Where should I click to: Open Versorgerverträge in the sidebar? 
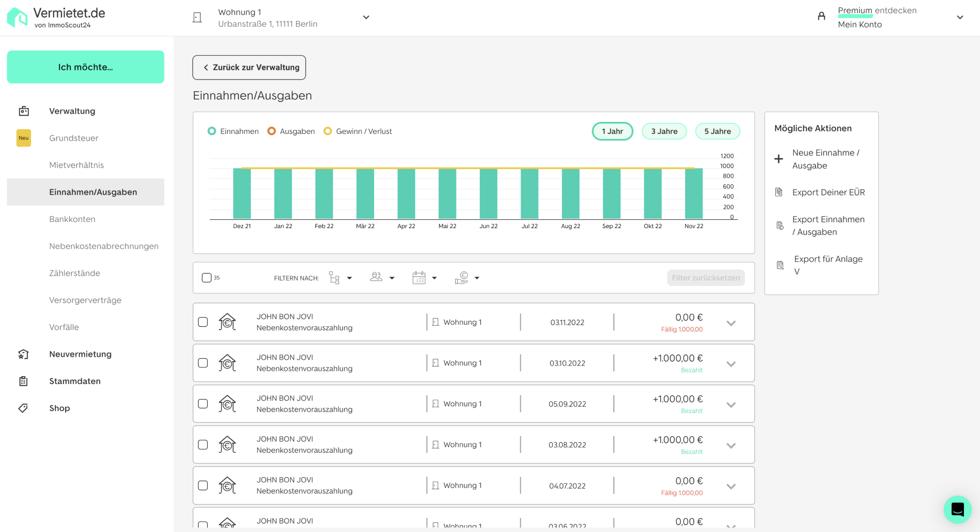coord(85,300)
